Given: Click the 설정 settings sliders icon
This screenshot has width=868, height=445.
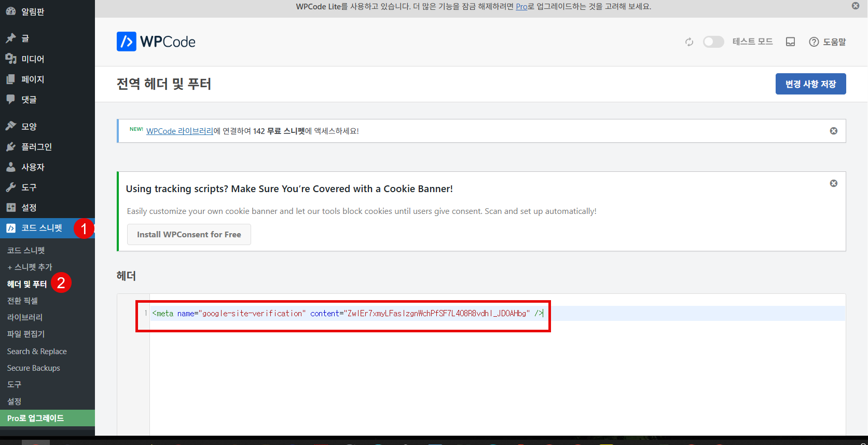Looking at the screenshot, I should 11,207.
